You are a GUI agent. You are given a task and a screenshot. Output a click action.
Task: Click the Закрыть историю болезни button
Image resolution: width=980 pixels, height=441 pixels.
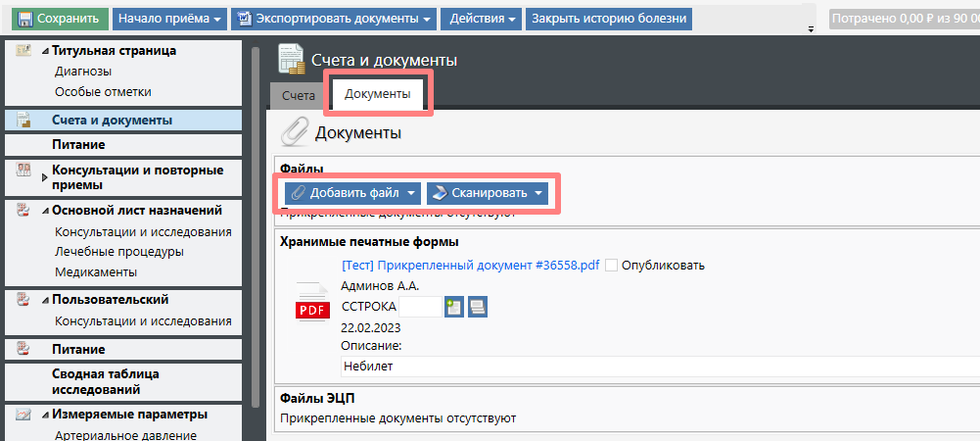pos(609,19)
